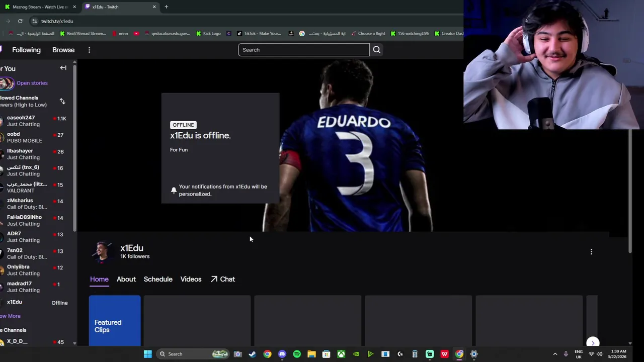This screenshot has width=644, height=362.
Task: Switch to the About tab
Action: pyautogui.click(x=126, y=279)
